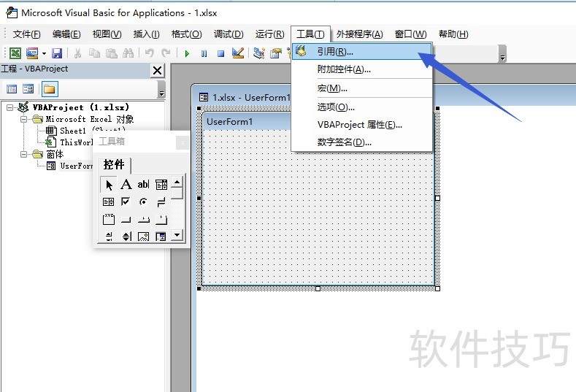Click the 工具(T) menu

(x=310, y=34)
